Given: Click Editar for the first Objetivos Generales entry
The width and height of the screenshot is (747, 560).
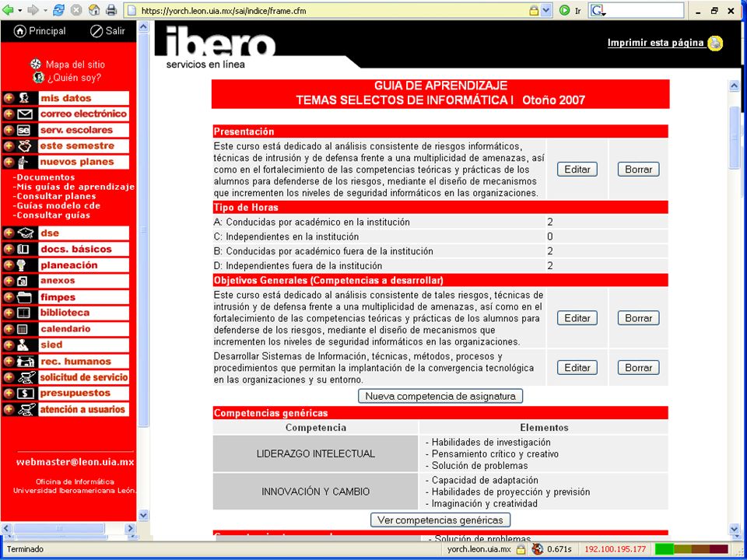Looking at the screenshot, I should (577, 318).
